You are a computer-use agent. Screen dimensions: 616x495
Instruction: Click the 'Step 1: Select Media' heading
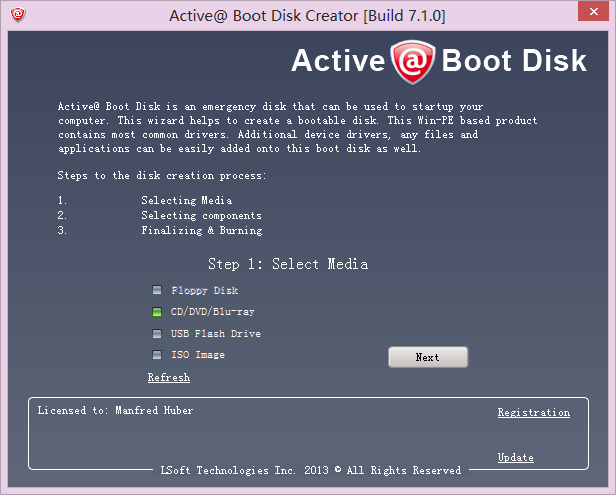pyautogui.click(x=288, y=264)
